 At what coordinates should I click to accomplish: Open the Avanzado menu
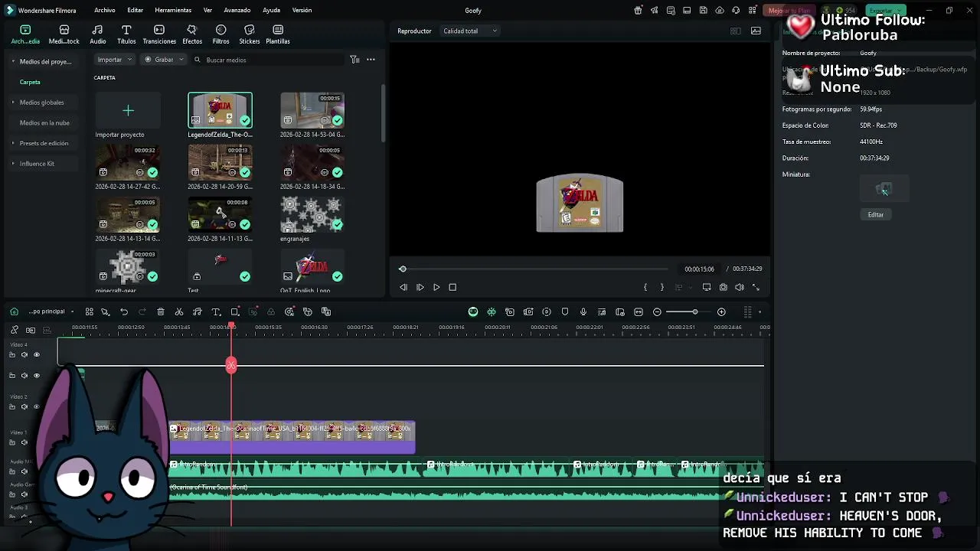coord(237,10)
